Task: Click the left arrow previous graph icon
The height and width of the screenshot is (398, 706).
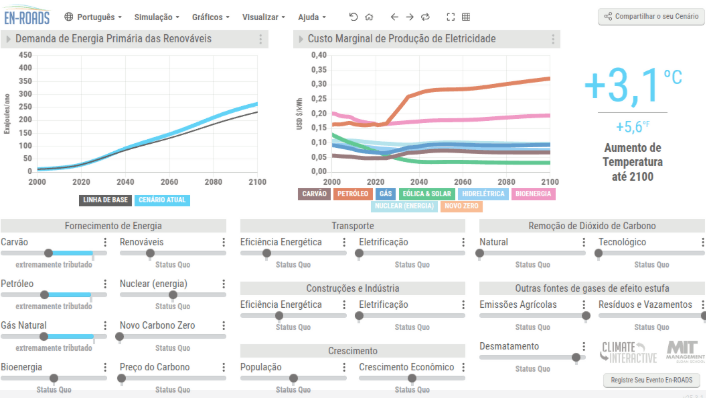Action: point(394,17)
